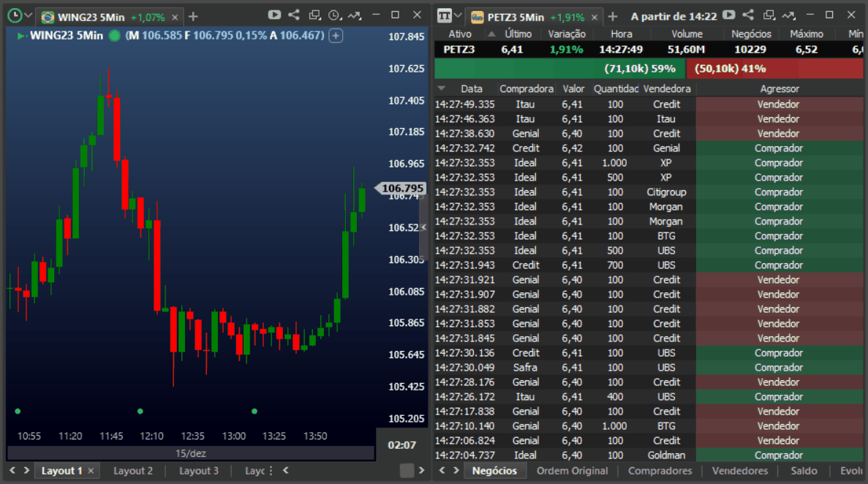Click the gray square button near bottom scrollbar
868x484 pixels.
407,471
